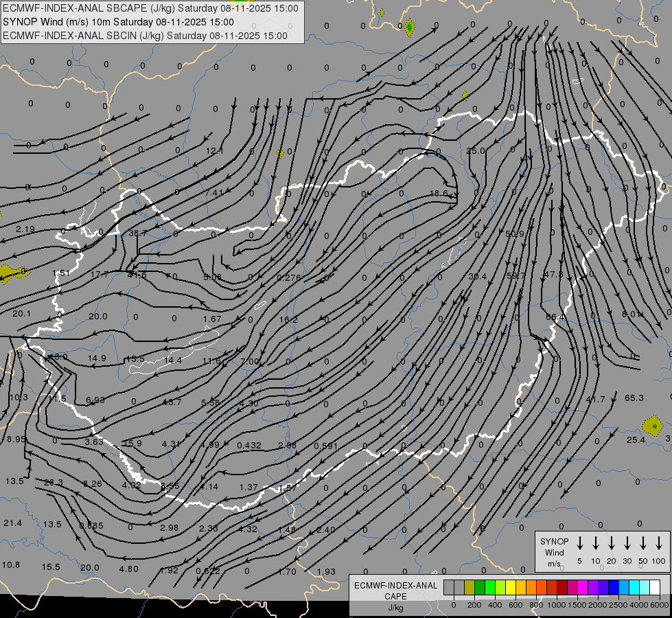Image resolution: width=672 pixels, height=618 pixels.
Task: Click the map value 6.93
Action: 95,400
